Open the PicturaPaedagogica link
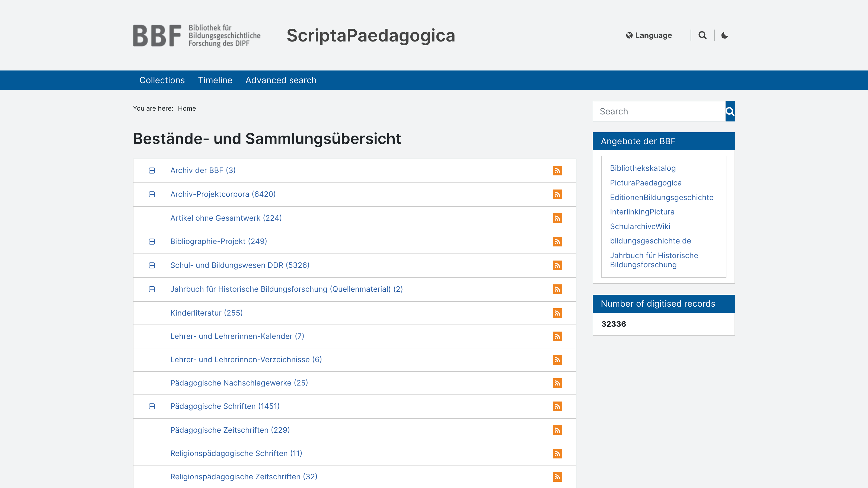This screenshot has width=868, height=488. (646, 183)
